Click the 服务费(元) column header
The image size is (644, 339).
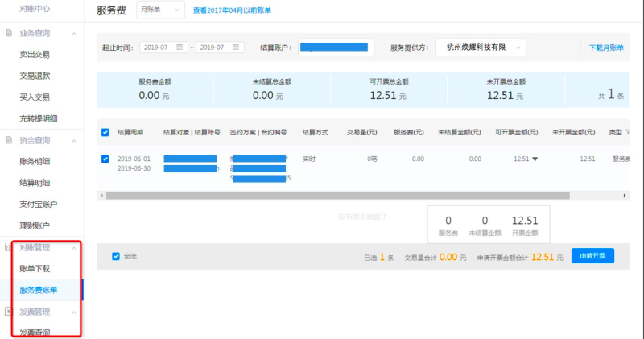[x=409, y=132]
